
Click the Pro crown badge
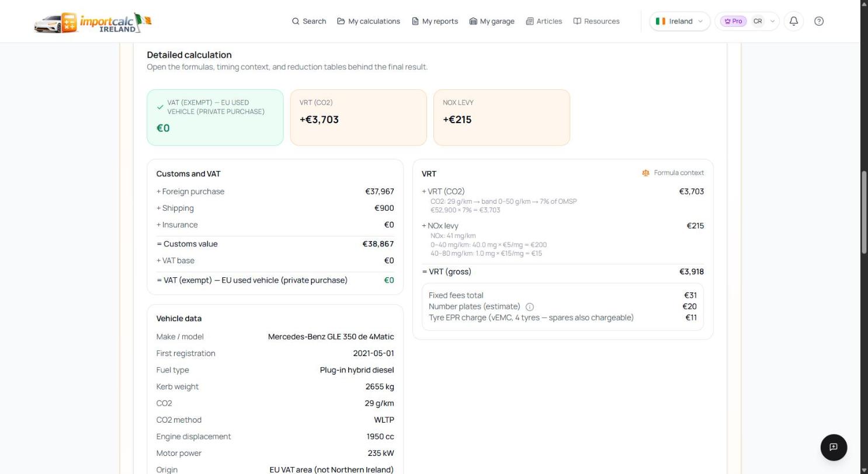733,21
